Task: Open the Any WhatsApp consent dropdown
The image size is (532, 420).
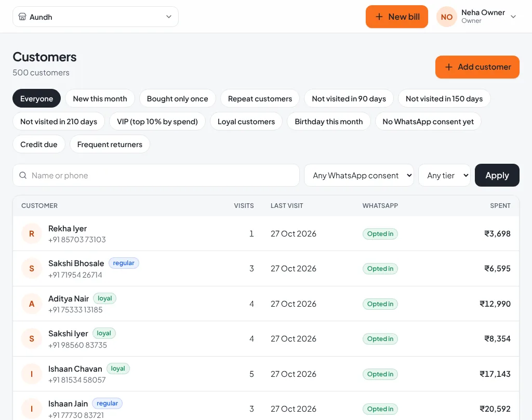Action: 359,175
